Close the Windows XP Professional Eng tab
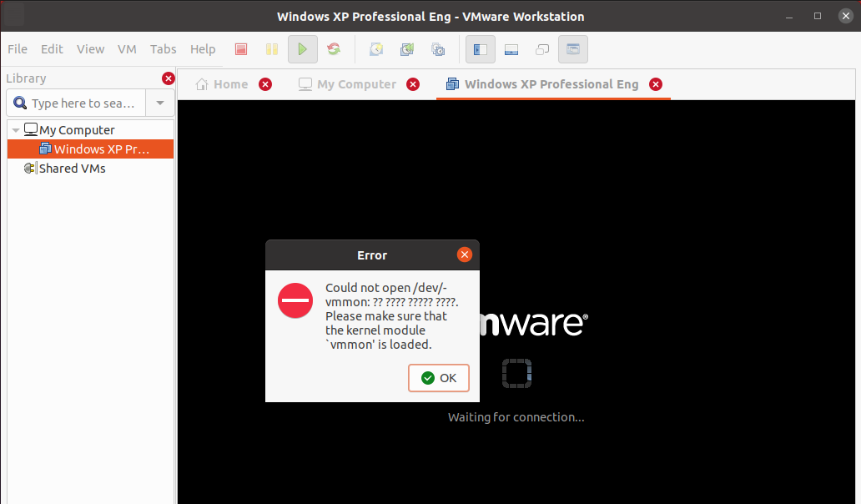861x504 pixels. pos(656,84)
